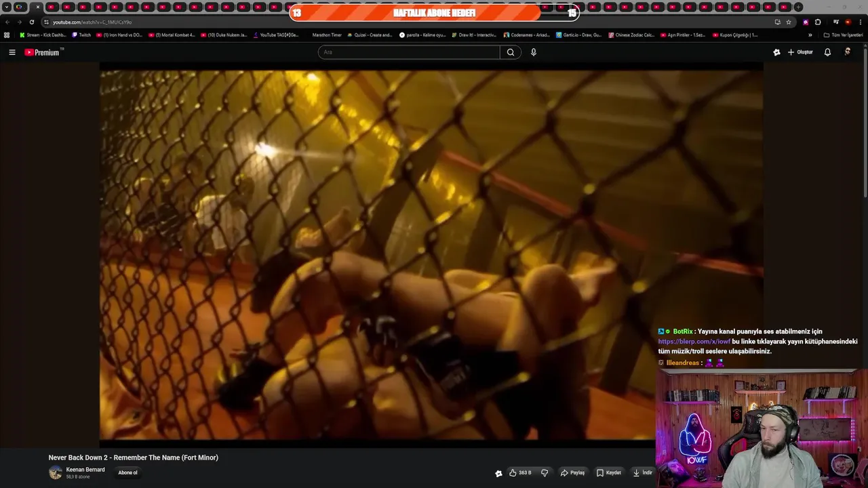Screen dimensions: 868x488
Task: Focus the YouTube 'Ara' search field
Action: [409, 52]
